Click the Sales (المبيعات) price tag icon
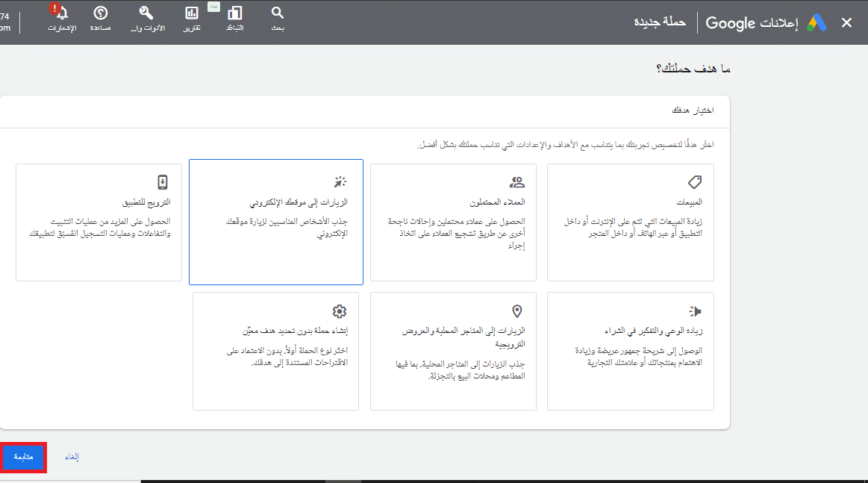This screenshot has height=483, width=868. click(x=695, y=181)
